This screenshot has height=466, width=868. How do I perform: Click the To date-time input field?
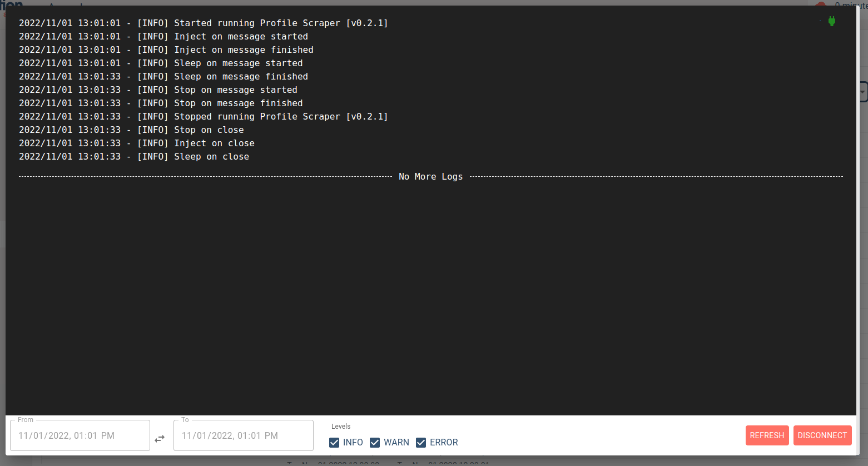pyautogui.click(x=244, y=435)
